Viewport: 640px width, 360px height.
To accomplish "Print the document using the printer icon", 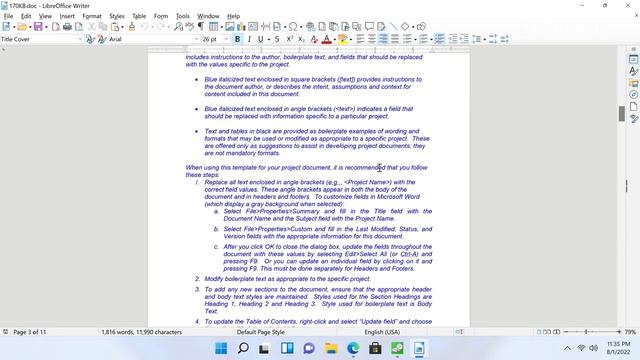I will coord(67,27).
